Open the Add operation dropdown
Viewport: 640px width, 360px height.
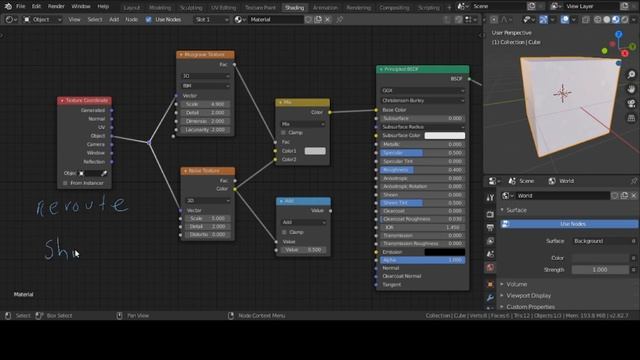tap(303, 222)
